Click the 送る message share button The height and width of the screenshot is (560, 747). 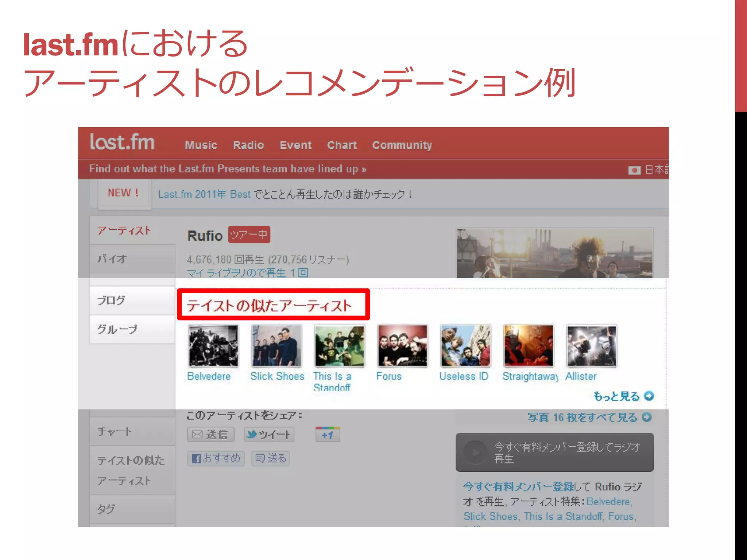click(271, 458)
